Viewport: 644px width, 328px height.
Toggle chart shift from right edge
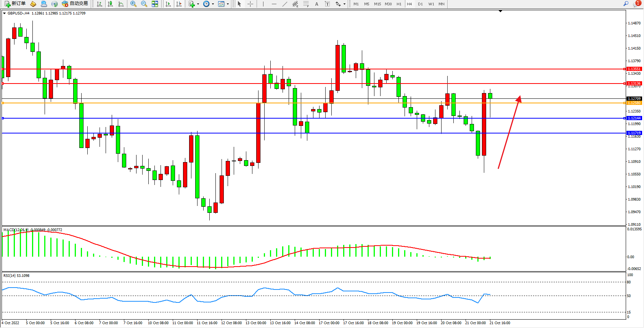tap(179, 4)
